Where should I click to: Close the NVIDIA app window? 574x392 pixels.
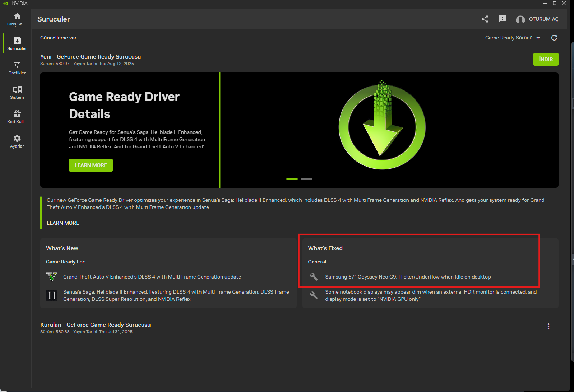[x=564, y=3]
